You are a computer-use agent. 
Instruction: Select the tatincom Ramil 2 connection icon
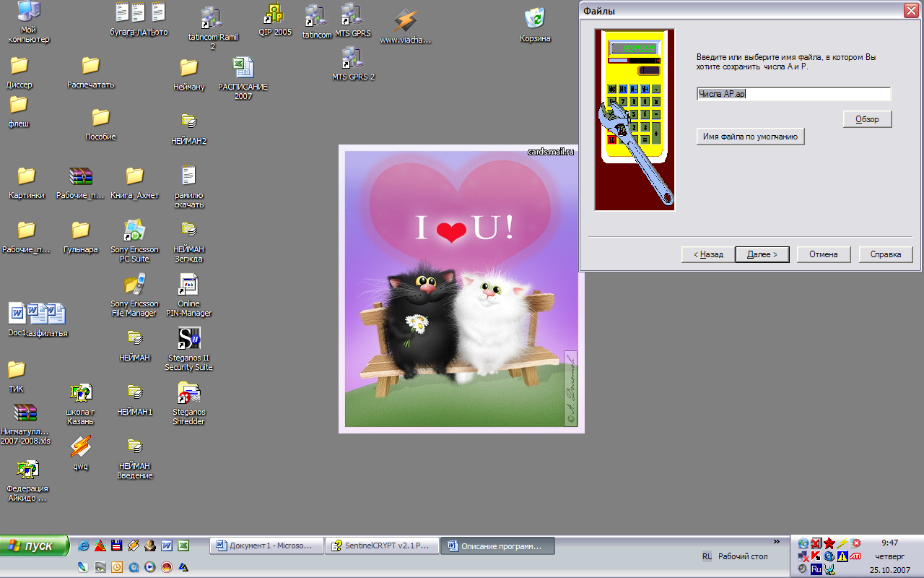(x=213, y=27)
